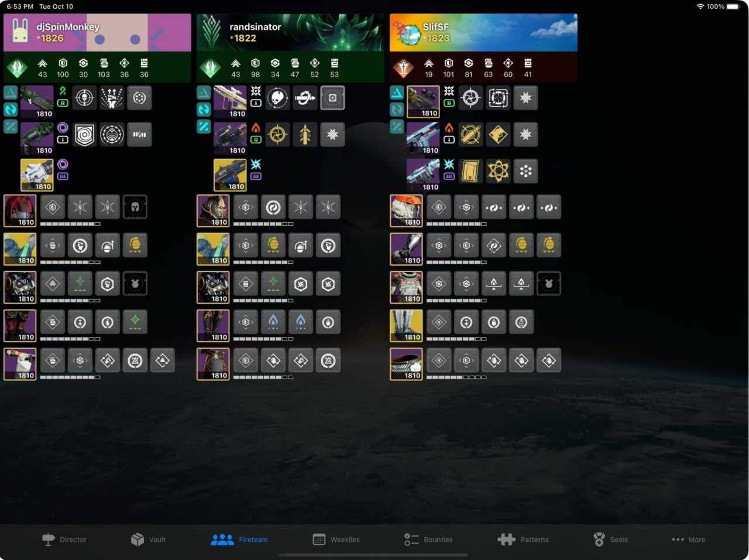Screen dimensions: 749x560
Task: Tap SlifSF's orange subclass diamond icon
Action: point(403,68)
